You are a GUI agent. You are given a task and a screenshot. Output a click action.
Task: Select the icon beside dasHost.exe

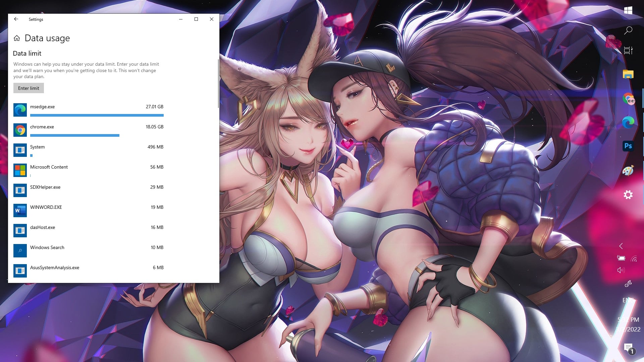tap(20, 231)
